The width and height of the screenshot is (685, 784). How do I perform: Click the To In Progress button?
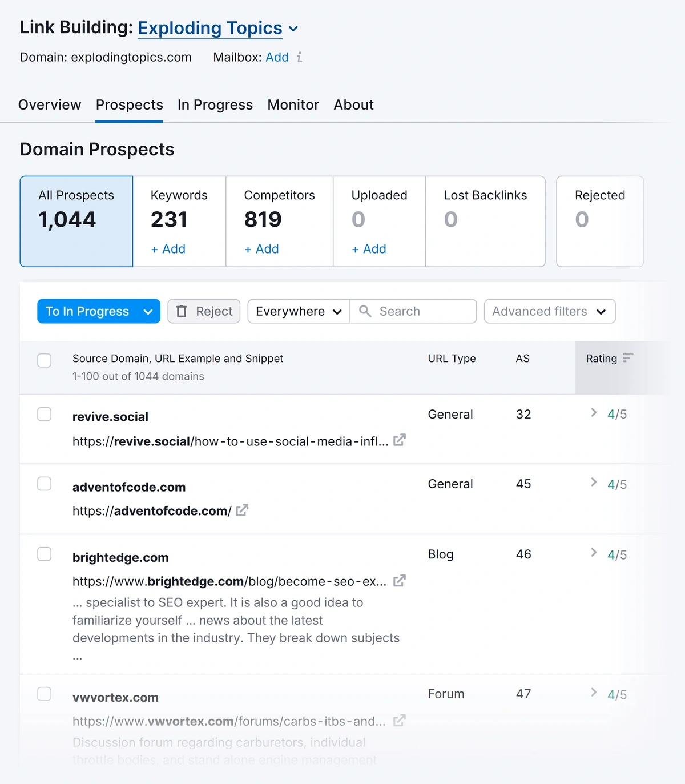87,311
